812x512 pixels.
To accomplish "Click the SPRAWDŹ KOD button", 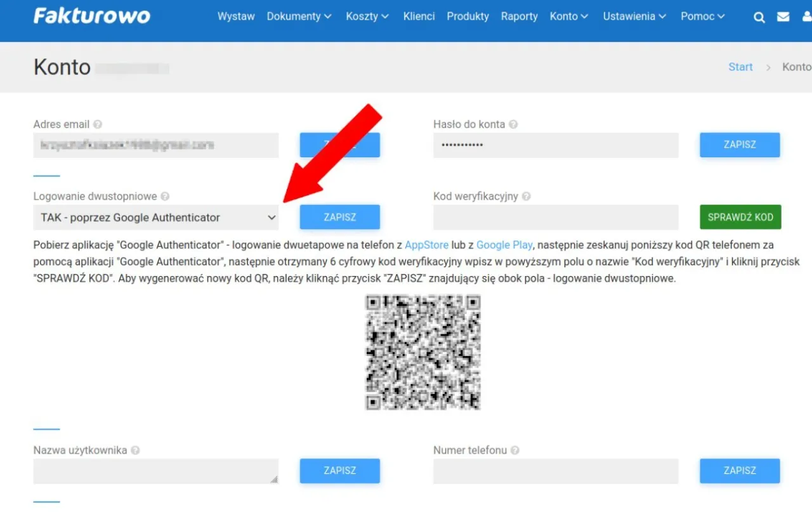I will coord(740,216).
